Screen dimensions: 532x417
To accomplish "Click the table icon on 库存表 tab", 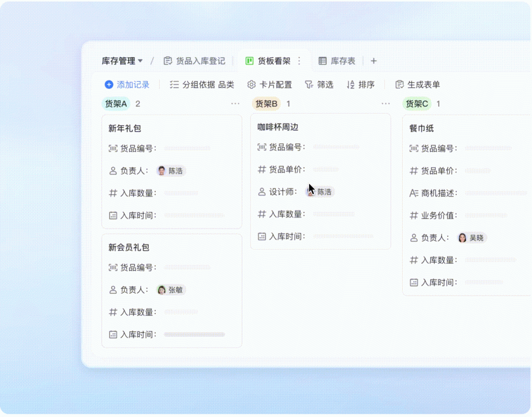I will pyautogui.click(x=323, y=61).
